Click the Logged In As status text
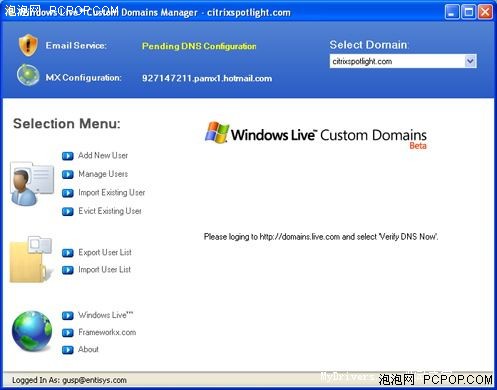The height and width of the screenshot is (390, 497). click(x=69, y=380)
